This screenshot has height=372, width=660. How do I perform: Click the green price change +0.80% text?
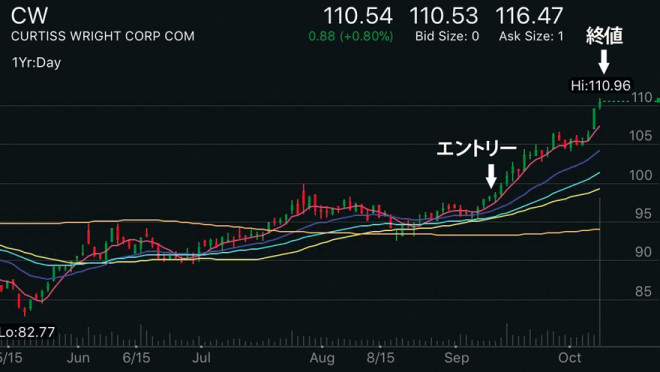click(x=351, y=36)
